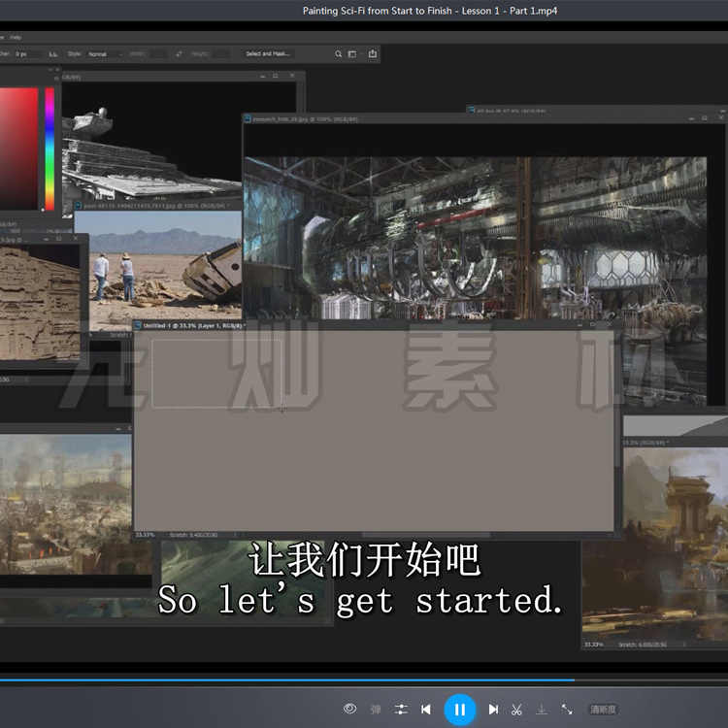Click the swap width and height icon
Image resolution: width=728 pixels, height=728 pixels.
click(179, 54)
